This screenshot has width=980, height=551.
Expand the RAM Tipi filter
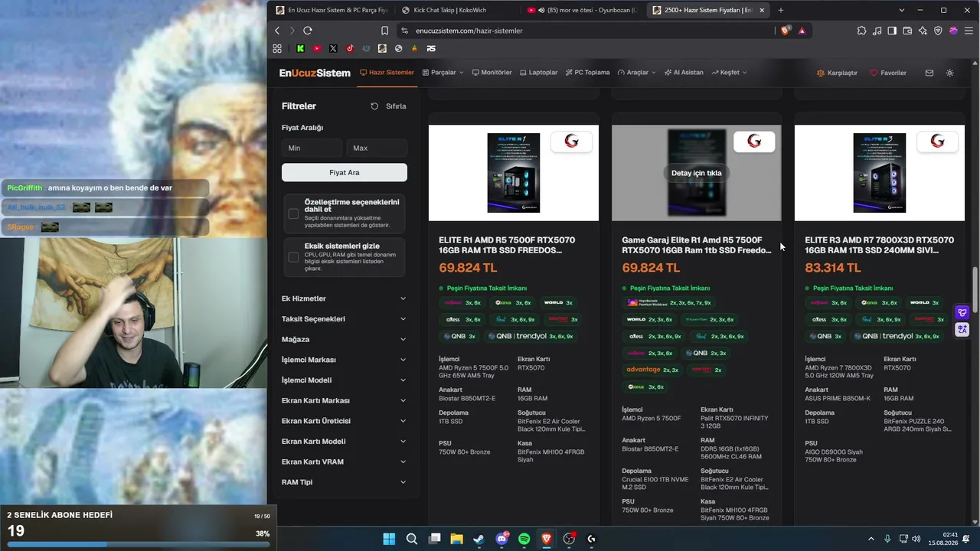(344, 482)
